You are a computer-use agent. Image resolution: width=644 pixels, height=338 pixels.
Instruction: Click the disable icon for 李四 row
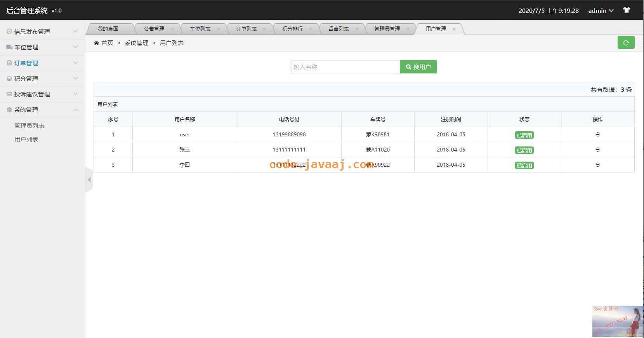pyautogui.click(x=598, y=165)
